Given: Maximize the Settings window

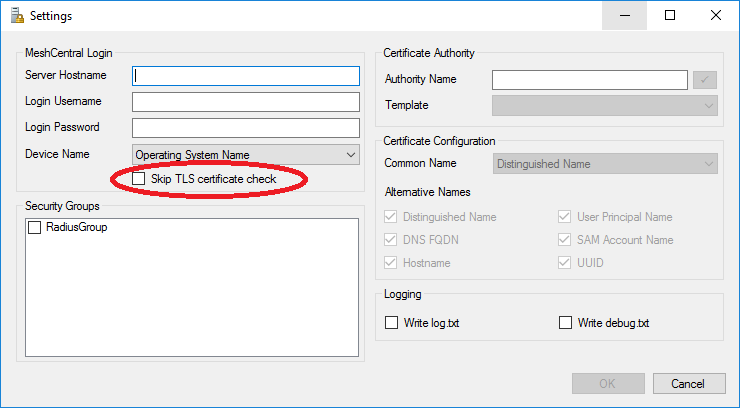Looking at the screenshot, I should pos(670,15).
